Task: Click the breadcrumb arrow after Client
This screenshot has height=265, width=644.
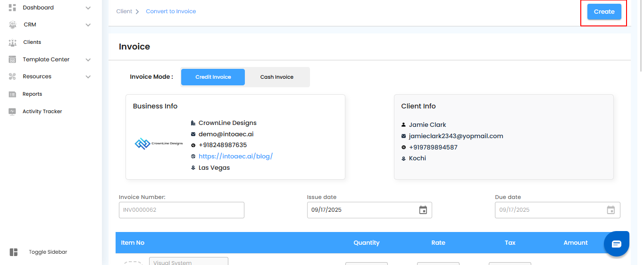Action: 137,12
